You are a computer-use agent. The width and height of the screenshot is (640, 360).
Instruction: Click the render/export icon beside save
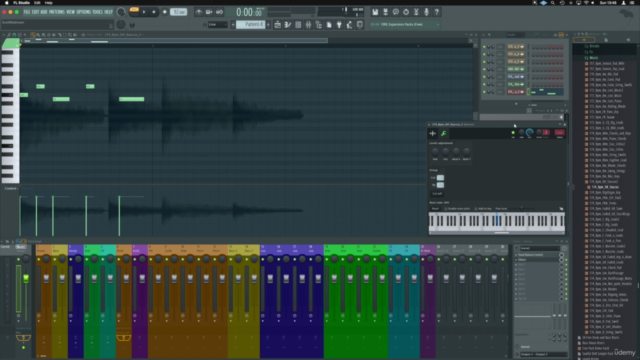[x=385, y=12]
